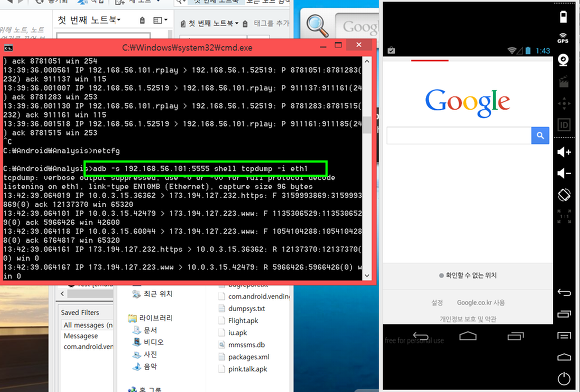Screen dimensions: 580x392
Task: Expand 라이브러리 in Explorer navigation pane
Action: pyautogui.click(x=150, y=318)
